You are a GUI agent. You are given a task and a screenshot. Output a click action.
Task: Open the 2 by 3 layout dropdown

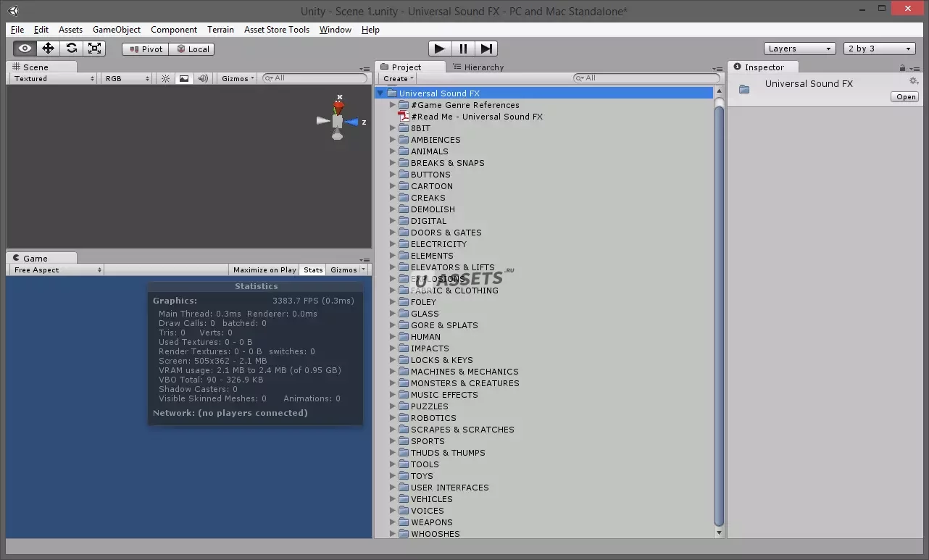tap(880, 49)
